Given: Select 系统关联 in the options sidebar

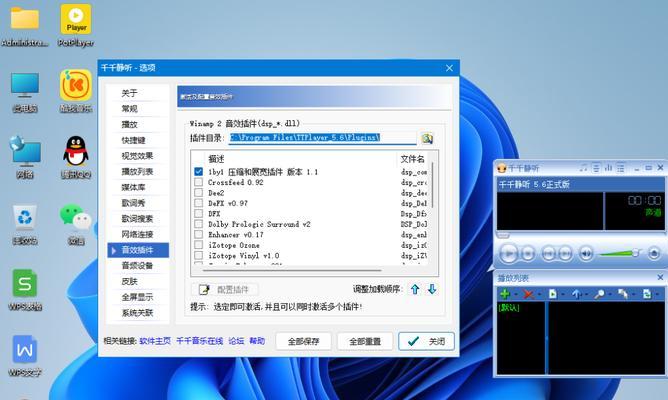Looking at the screenshot, I should 138,313.
